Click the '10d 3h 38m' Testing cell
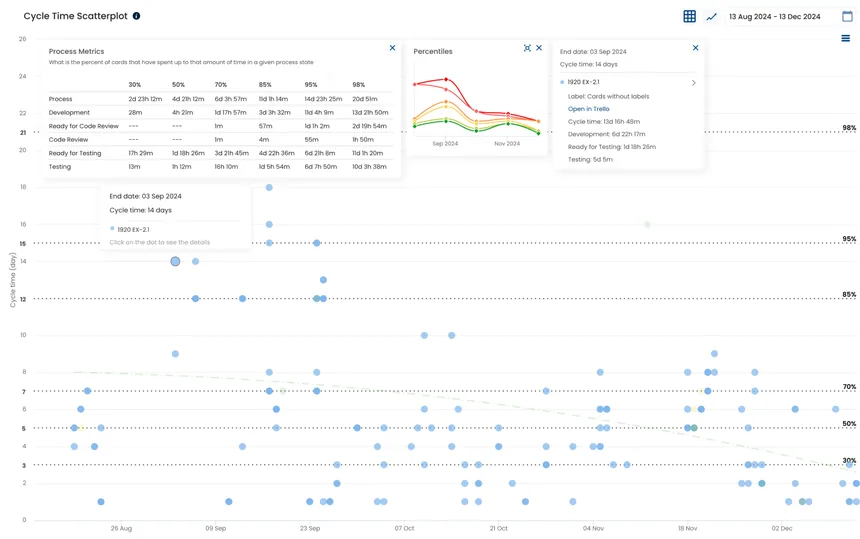This screenshot has width=860, height=539. (x=369, y=167)
